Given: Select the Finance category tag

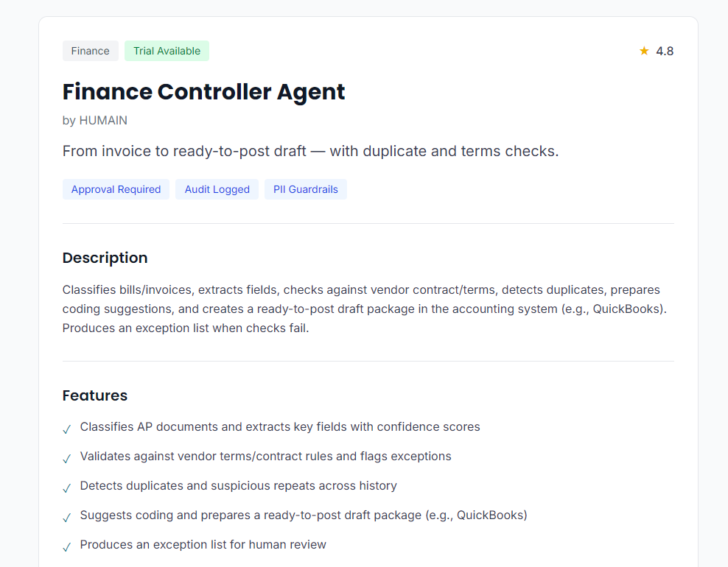Looking at the screenshot, I should point(91,51).
